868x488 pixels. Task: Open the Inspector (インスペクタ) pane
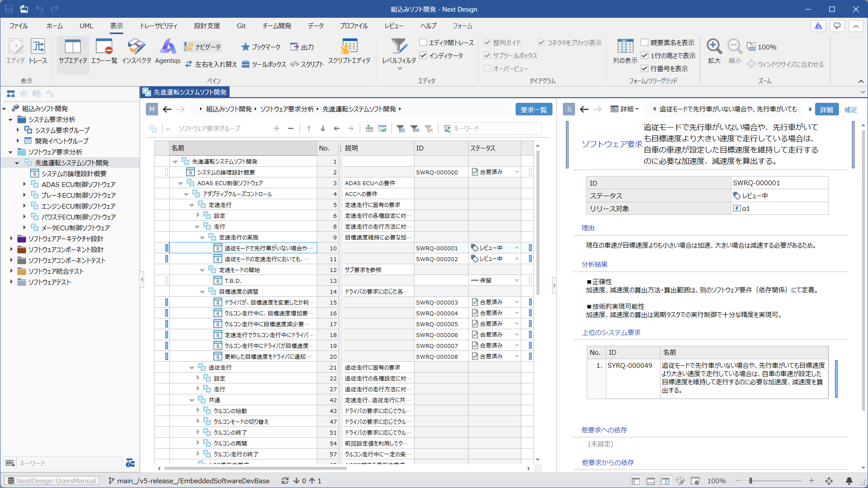click(x=136, y=51)
